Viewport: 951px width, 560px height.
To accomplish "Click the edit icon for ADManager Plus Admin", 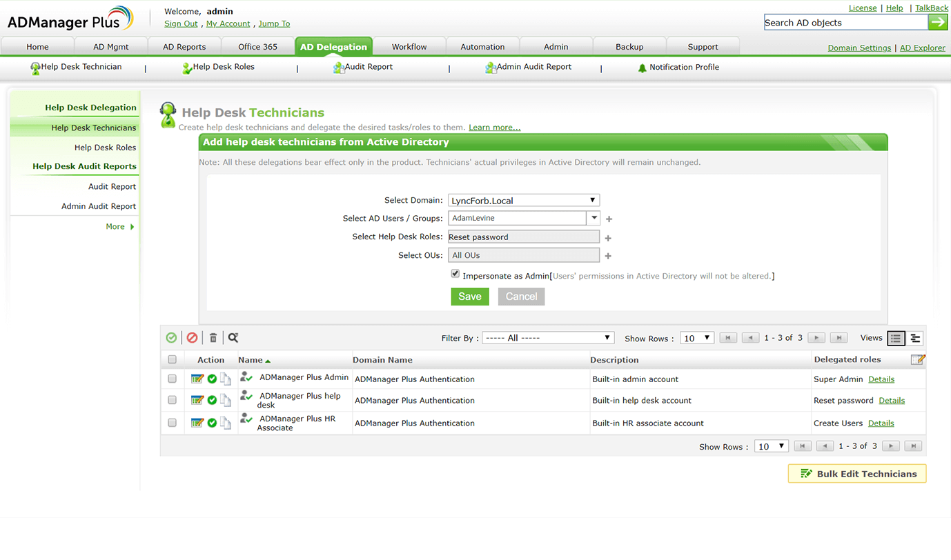I will (197, 379).
